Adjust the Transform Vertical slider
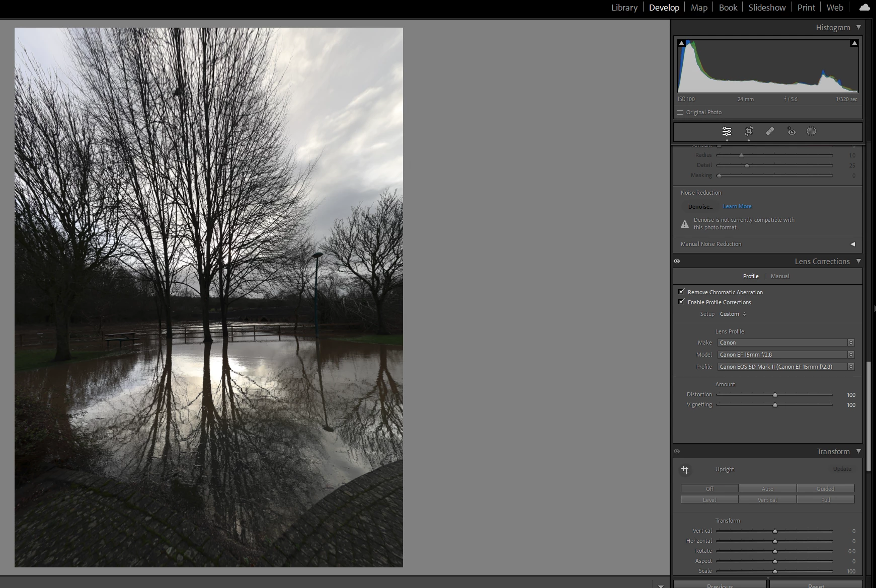 click(x=774, y=531)
